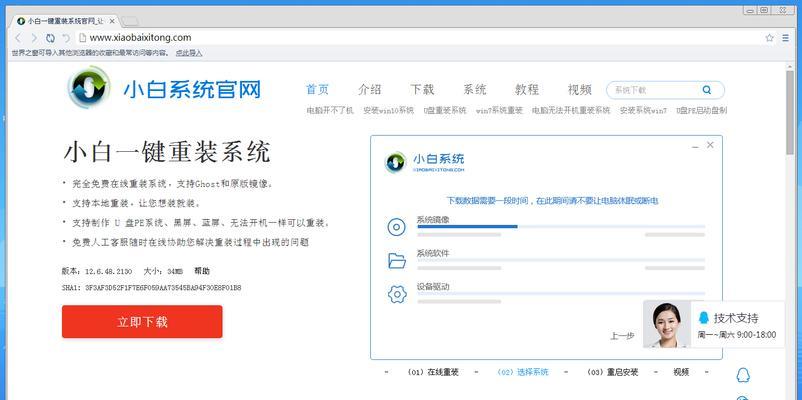This screenshot has width=802, height=400.
Task: Select the (01) 在线重装 step
Action: [x=433, y=372]
